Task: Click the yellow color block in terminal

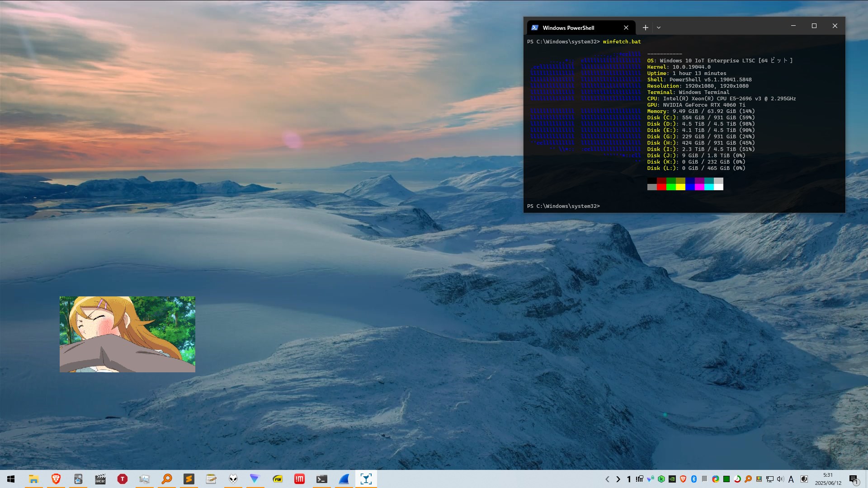Action: (680, 187)
